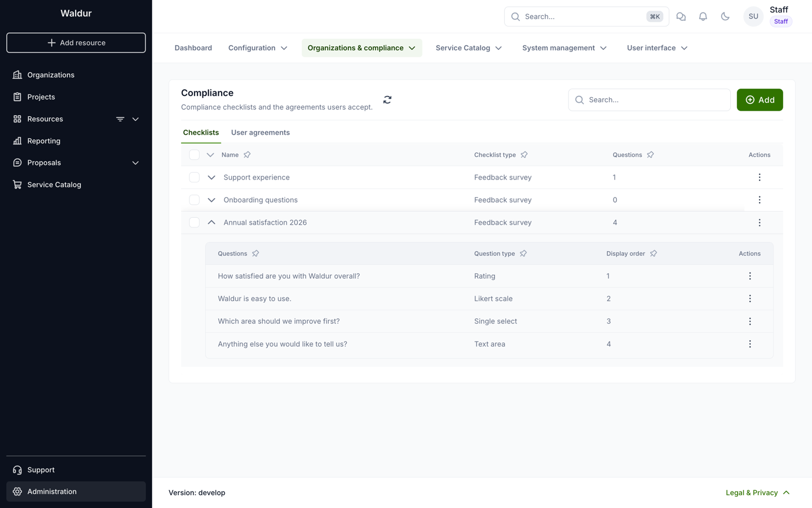This screenshot has height=508, width=812.
Task: Pin the Question type column
Action: (523, 253)
